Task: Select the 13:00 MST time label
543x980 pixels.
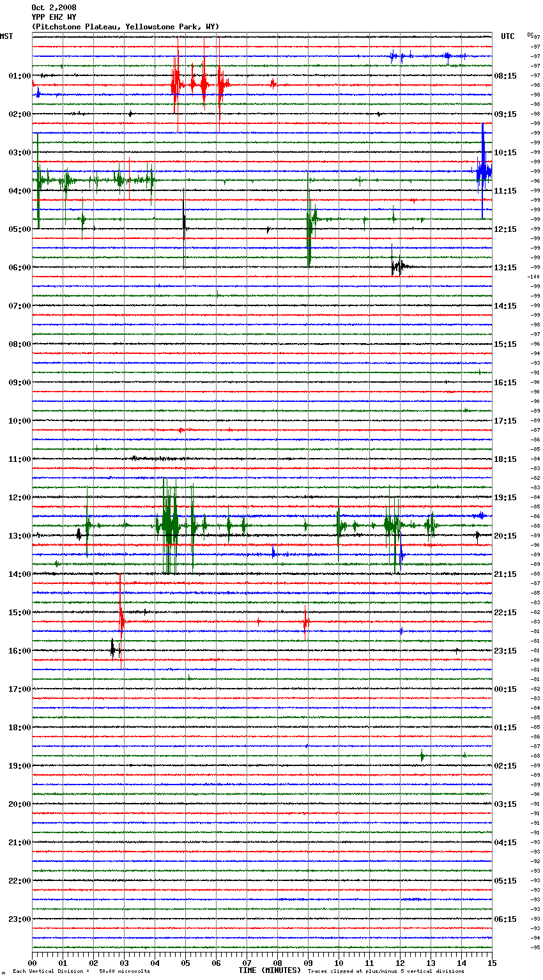Action: (x=20, y=535)
